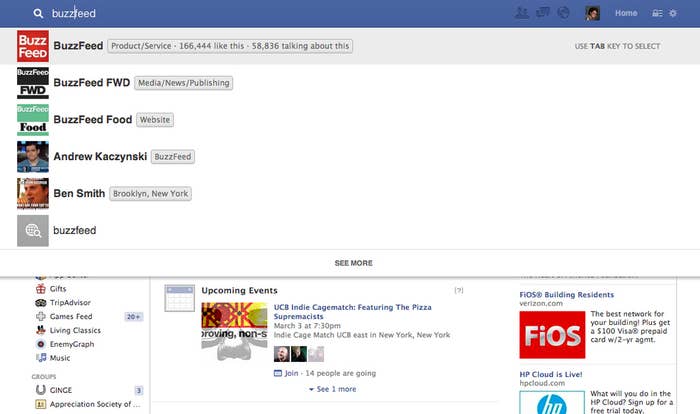Click the [?] help link by Upcoming Events
700x414 pixels.
point(459,290)
